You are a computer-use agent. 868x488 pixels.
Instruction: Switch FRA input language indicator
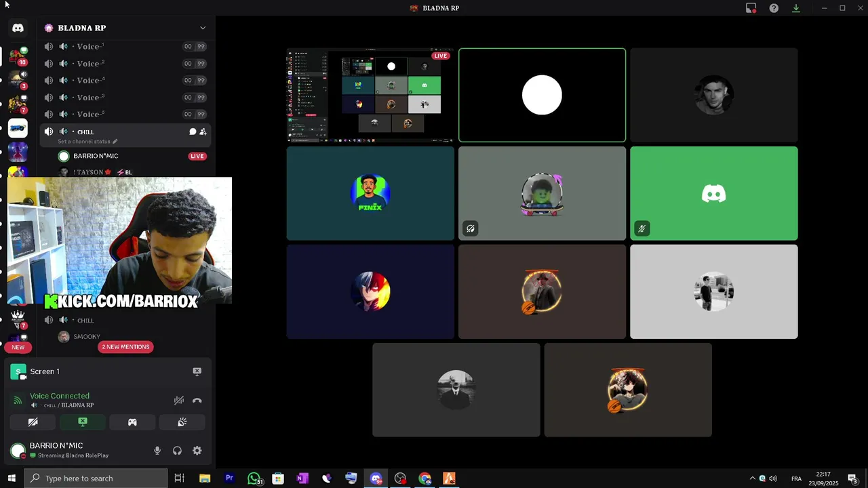pos(796,479)
